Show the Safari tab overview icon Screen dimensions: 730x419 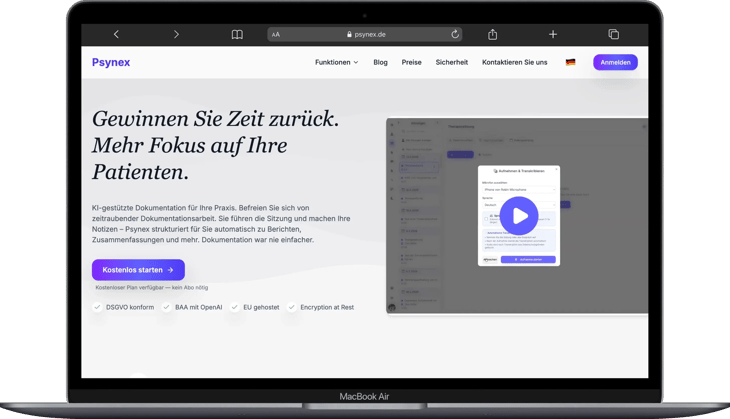click(x=614, y=34)
